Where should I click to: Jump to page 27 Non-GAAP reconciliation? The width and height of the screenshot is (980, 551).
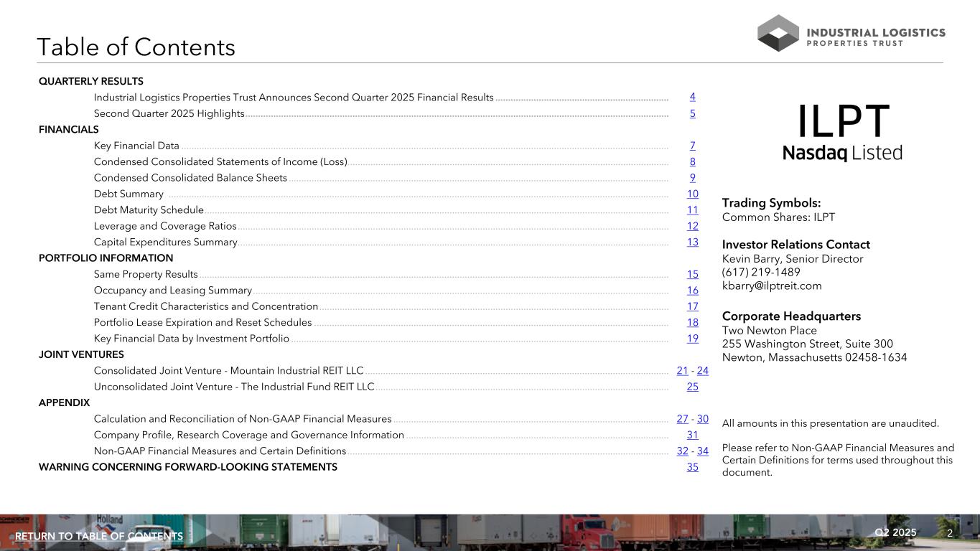682,419
